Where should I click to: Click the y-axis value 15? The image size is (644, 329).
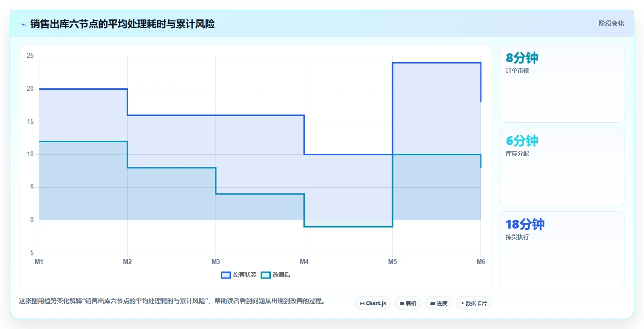pos(30,121)
